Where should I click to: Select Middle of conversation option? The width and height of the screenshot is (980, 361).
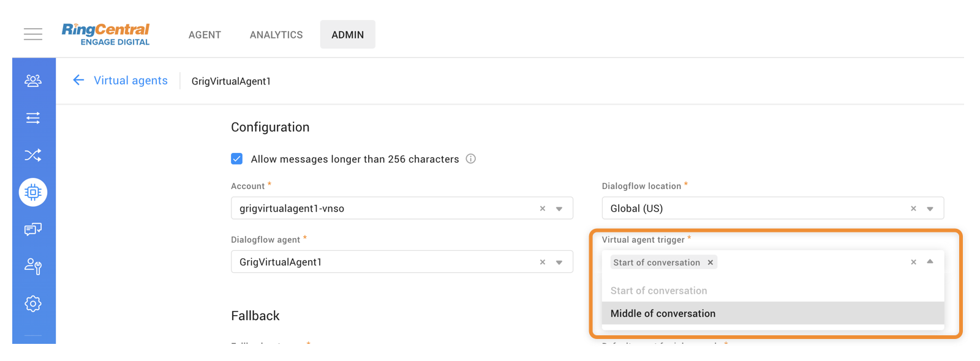click(663, 313)
